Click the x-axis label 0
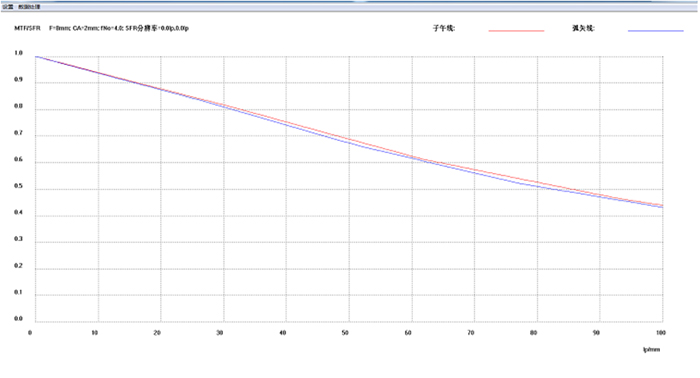The width and height of the screenshot is (700, 378). [30, 332]
